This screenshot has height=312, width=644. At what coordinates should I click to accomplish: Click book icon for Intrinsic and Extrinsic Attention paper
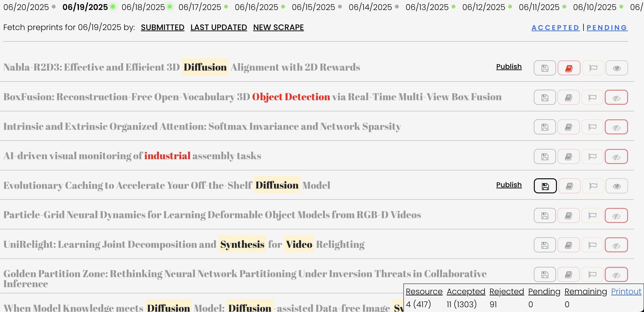[569, 127]
